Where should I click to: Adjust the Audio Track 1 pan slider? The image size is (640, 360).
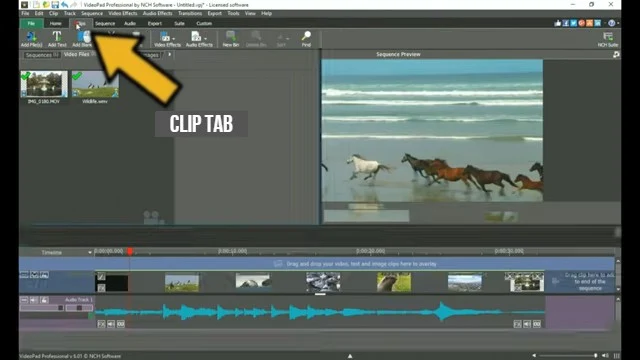[x=79, y=308]
